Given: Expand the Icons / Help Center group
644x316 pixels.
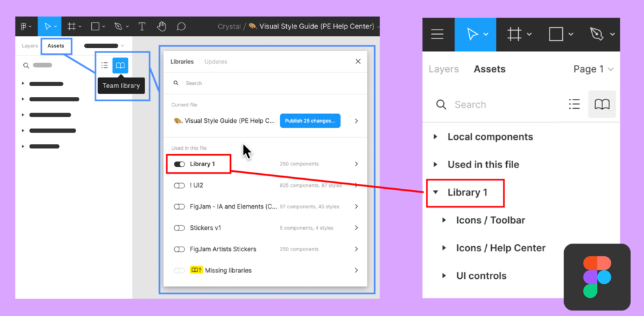Looking at the screenshot, I should 444,248.
